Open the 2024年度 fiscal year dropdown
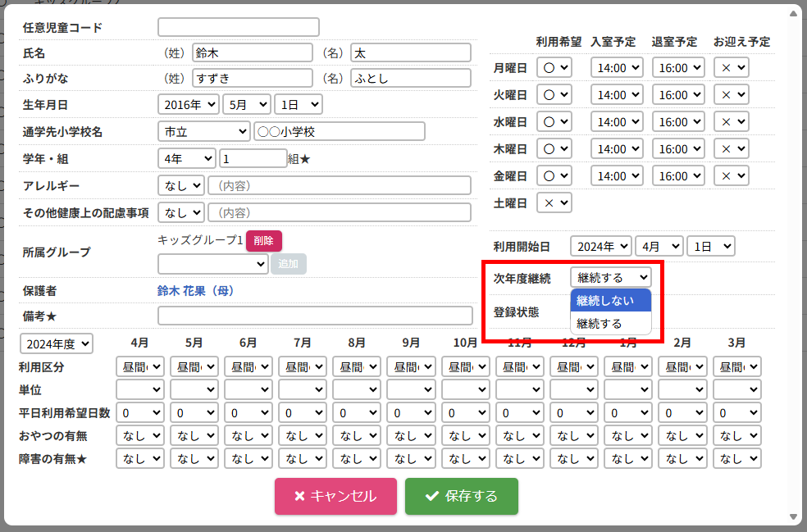This screenshot has height=532, width=807. [x=57, y=343]
